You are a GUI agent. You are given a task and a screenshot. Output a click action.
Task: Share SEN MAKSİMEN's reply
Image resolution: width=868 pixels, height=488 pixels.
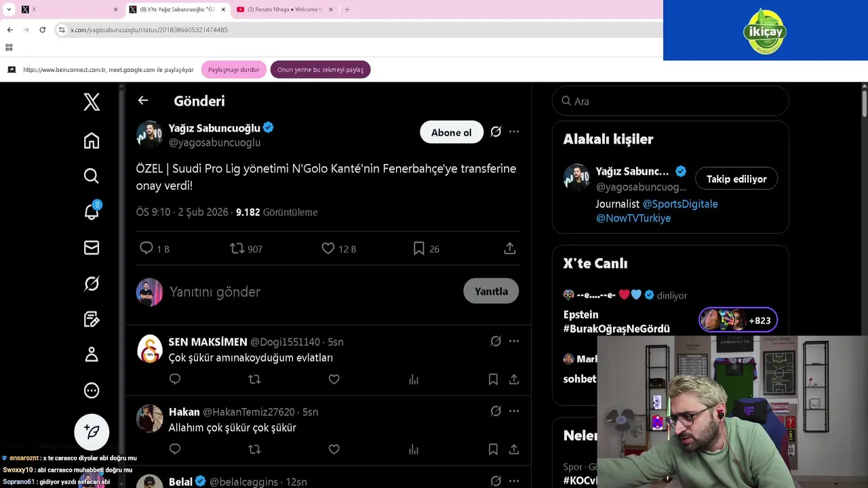(x=514, y=380)
